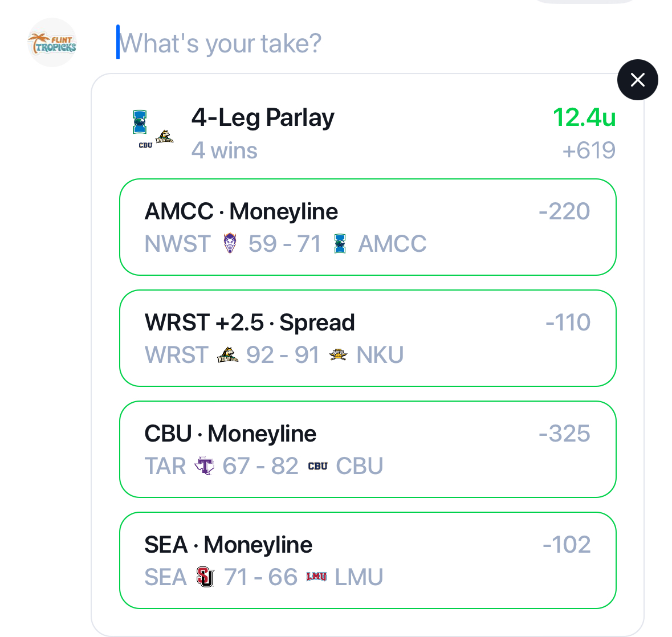
Task: Click the NKU gold team logo
Action: (x=338, y=355)
